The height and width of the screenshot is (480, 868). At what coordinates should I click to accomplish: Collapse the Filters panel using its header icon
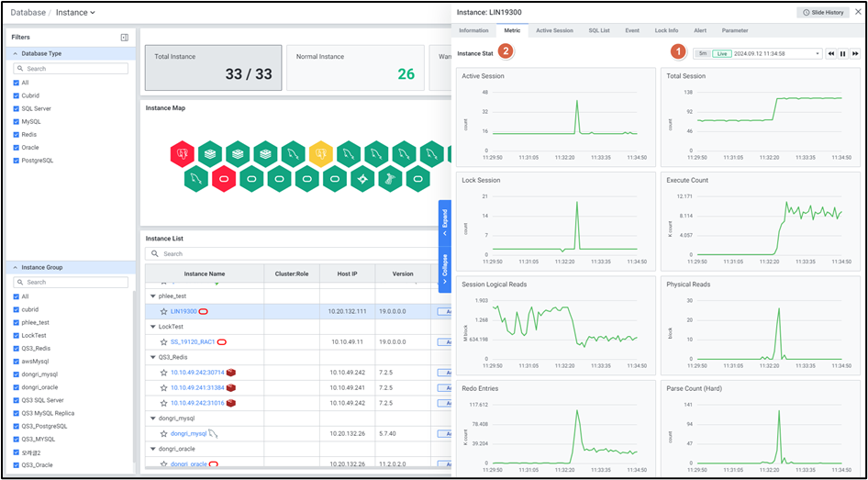click(124, 38)
